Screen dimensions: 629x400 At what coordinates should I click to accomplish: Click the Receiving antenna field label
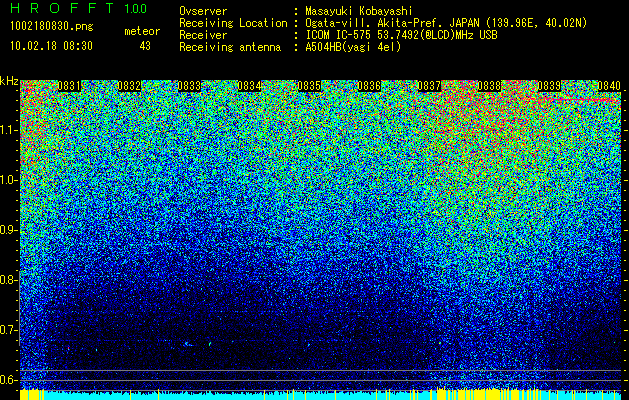pyautogui.click(x=230, y=47)
